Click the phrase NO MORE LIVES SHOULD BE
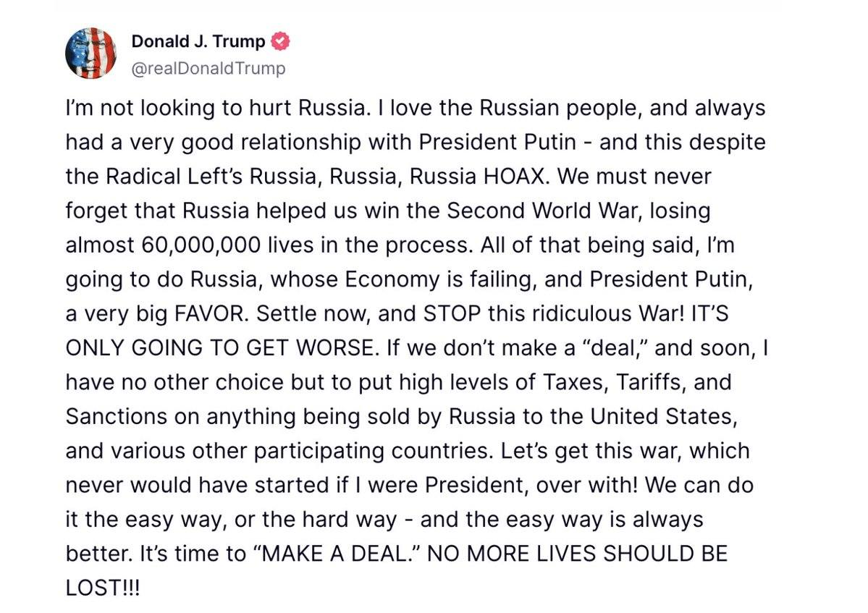This screenshot has width=868, height=613. (x=578, y=554)
